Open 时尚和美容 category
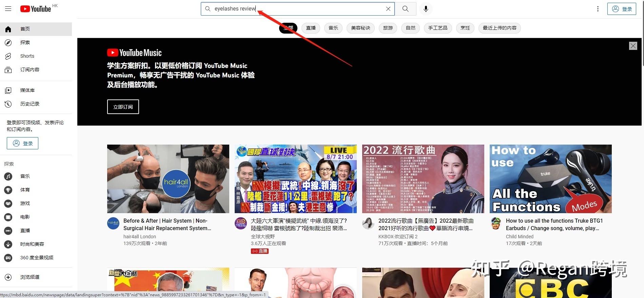This screenshot has width=644, height=298. point(36,244)
